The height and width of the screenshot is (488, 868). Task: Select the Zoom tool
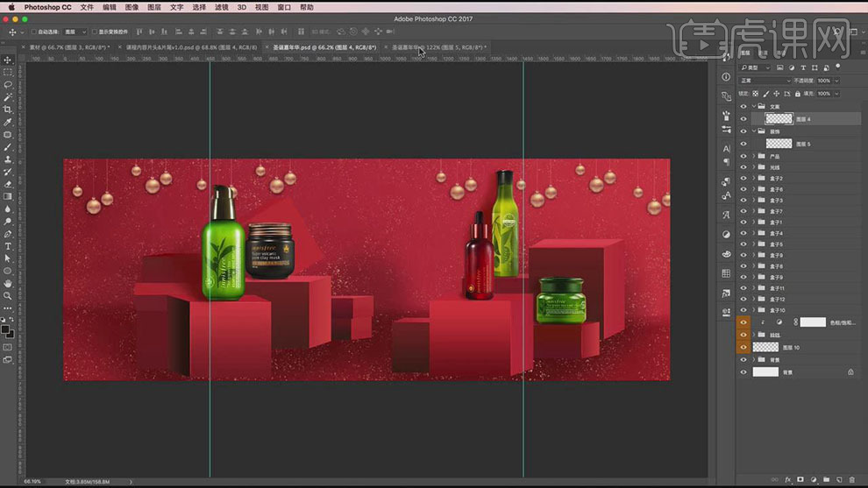pyautogui.click(x=8, y=296)
